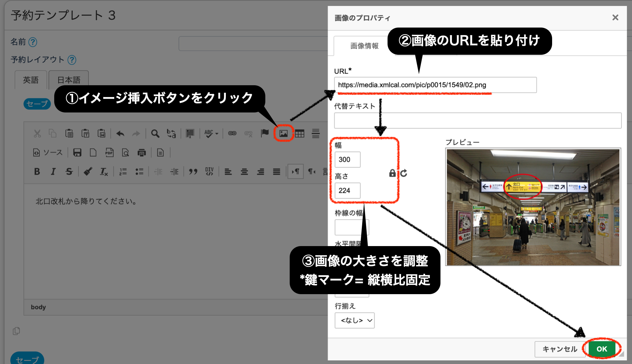Toggle Italic formatting
The width and height of the screenshot is (632, 364).
click(53, 172)
